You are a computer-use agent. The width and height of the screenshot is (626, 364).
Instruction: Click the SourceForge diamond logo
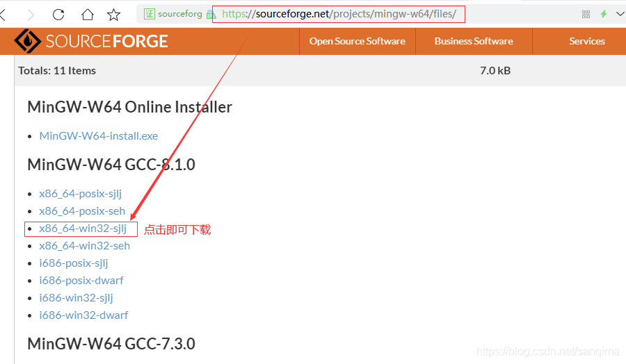[27, 41]
